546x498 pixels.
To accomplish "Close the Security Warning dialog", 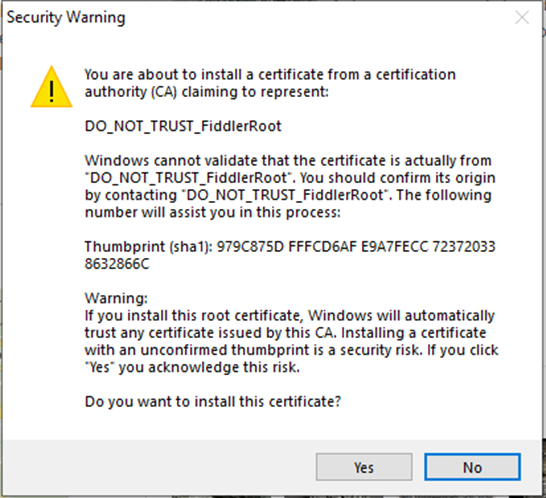I will (522, 17).
